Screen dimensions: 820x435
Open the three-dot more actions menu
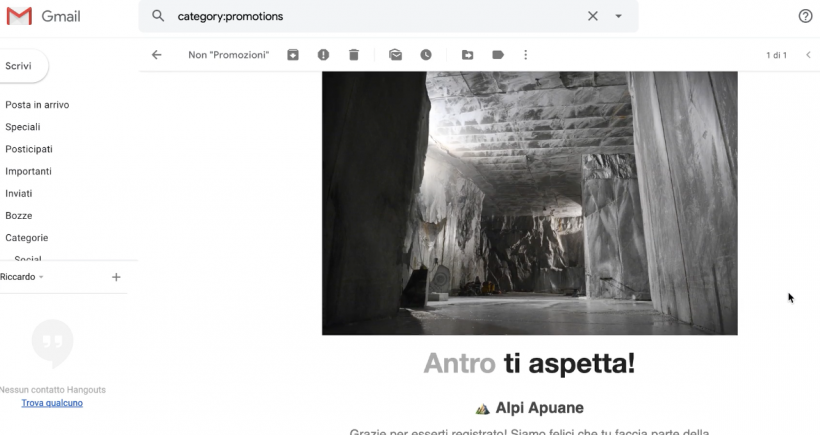pyautogui.click(x=526, y=55)
